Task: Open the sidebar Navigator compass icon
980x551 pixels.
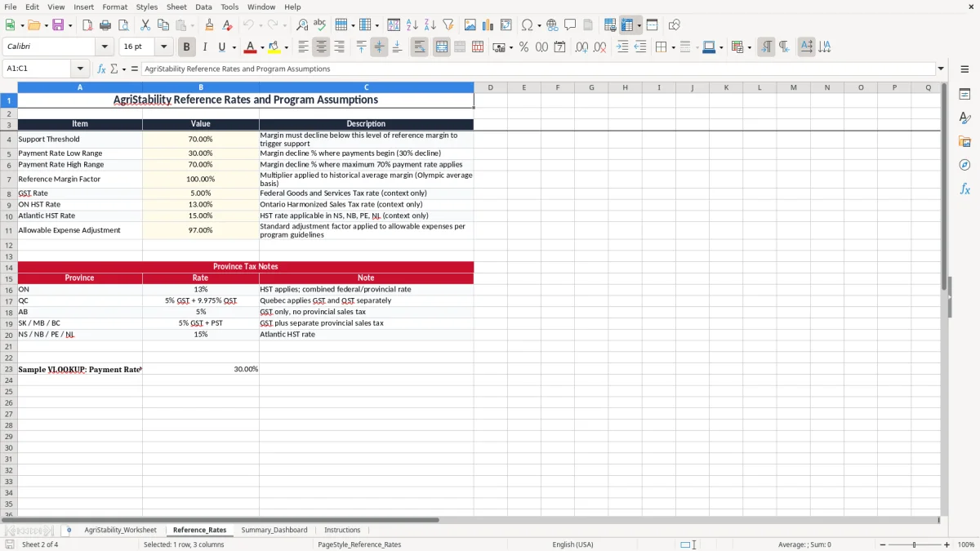Action: click(964, 165)
